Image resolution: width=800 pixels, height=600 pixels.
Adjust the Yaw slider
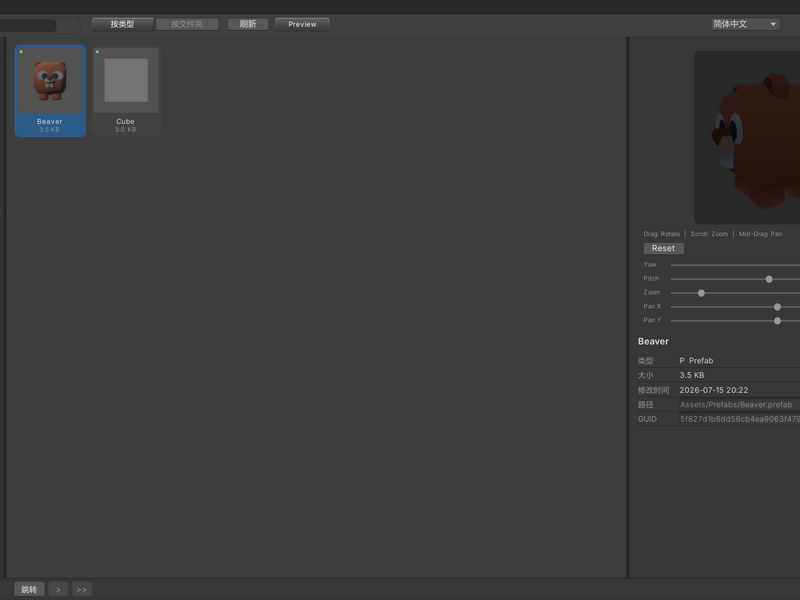coord(735,265)
